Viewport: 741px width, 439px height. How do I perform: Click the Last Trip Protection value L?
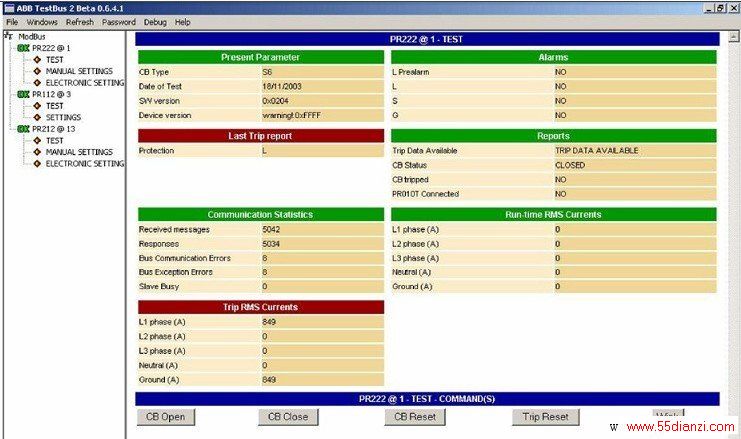265,151
